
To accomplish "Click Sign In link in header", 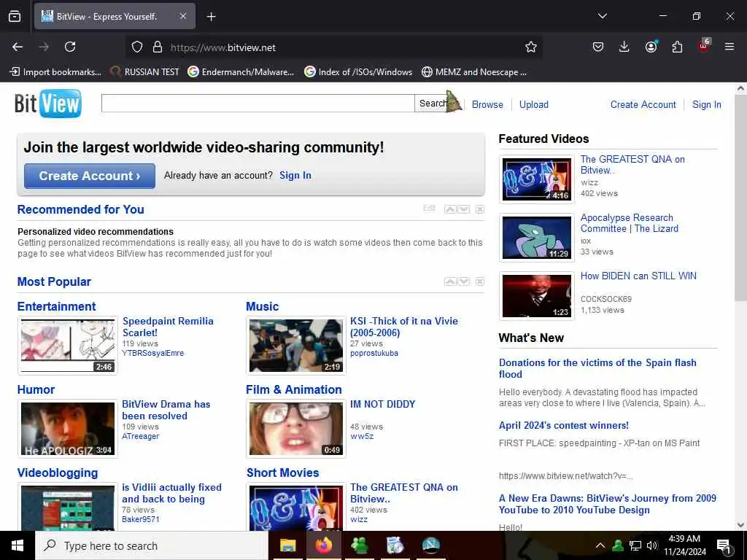I will [x=706, y=104].
